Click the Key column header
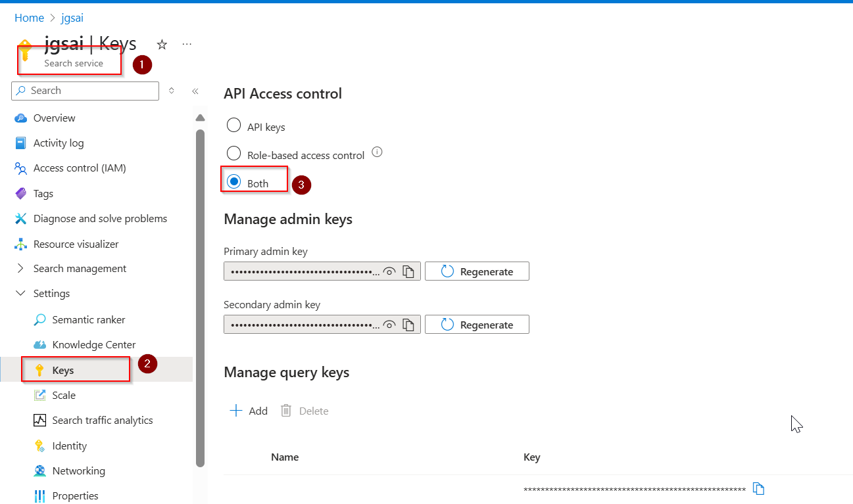853x504 pixels. point(531,457)
